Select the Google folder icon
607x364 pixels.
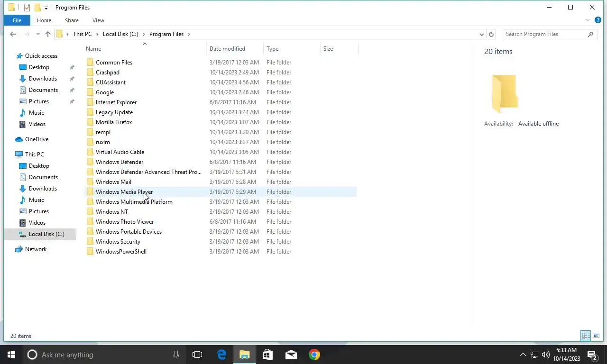[x=90, y=92]
